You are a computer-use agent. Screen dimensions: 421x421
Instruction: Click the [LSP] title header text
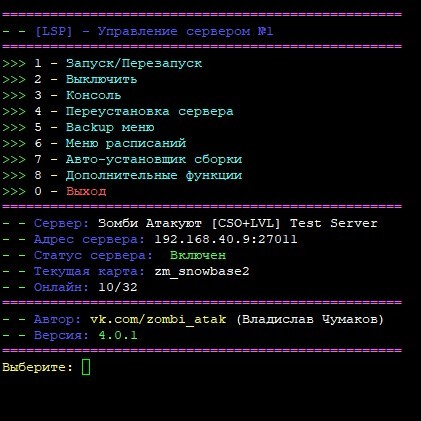click(x=53, y=31)
